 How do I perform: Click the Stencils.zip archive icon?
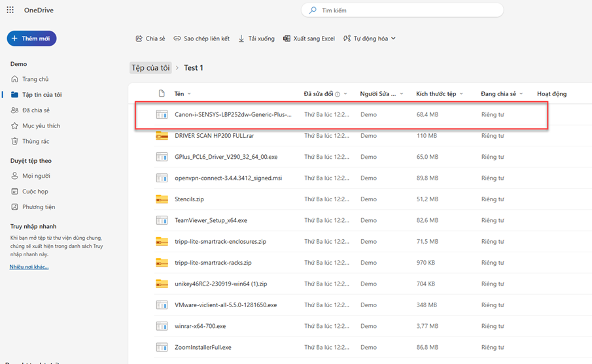(162, 199)
